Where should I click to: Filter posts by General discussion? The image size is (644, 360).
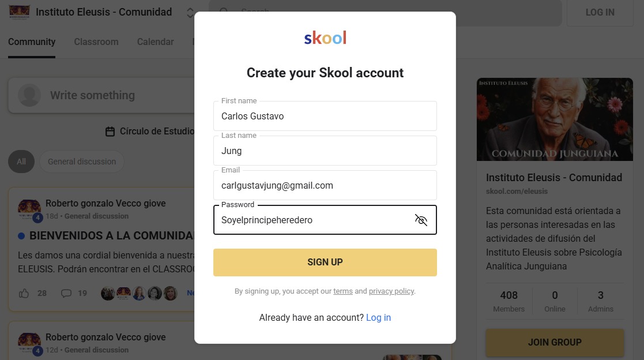tap(82, 162)
